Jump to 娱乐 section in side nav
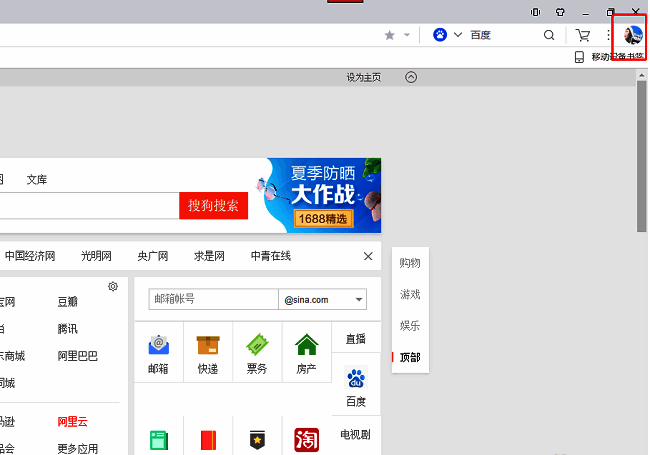 410,326
